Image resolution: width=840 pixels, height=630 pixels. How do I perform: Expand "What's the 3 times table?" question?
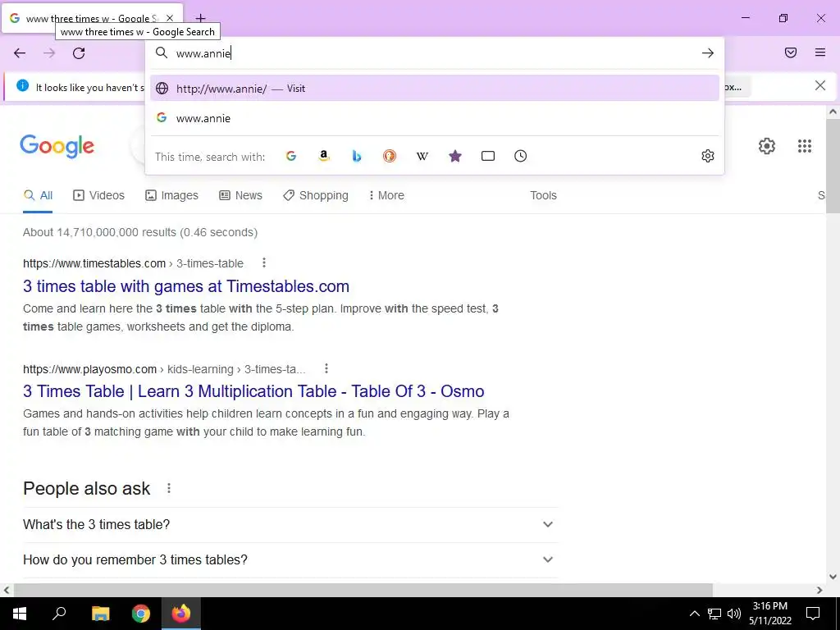pyautogui.click(x=291, y=524)
